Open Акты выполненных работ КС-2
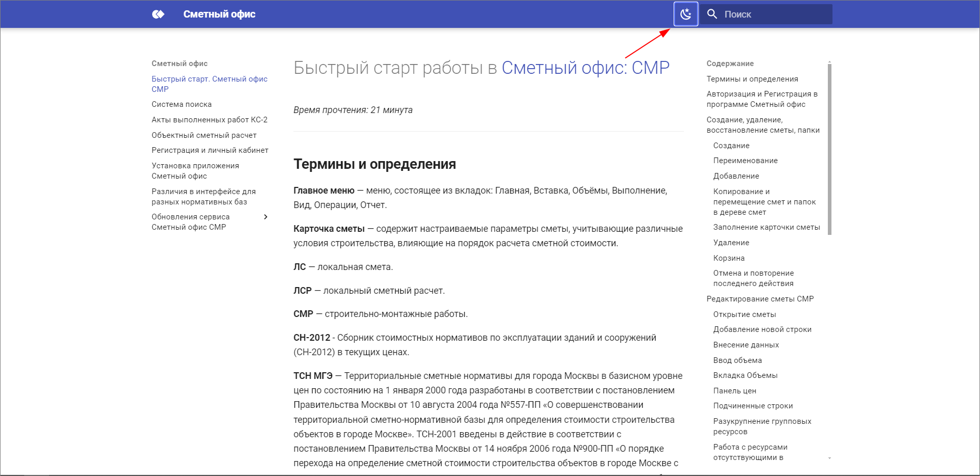 click(x=210, y=119)
